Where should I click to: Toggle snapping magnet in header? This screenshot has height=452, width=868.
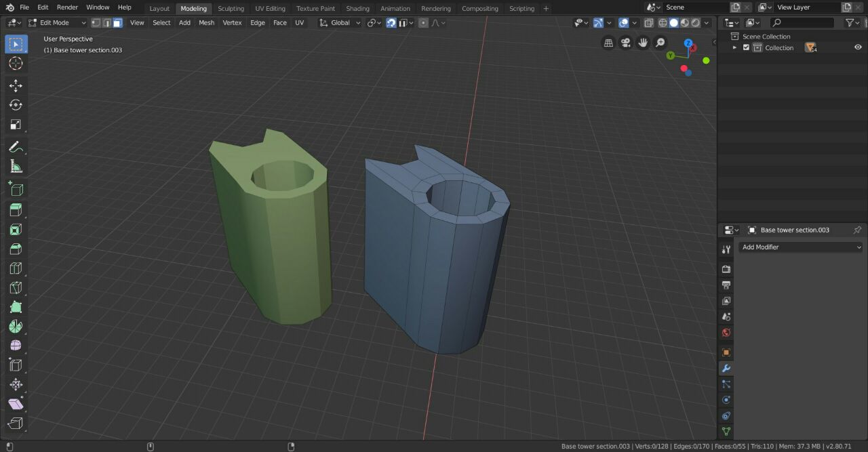[391, 22]
